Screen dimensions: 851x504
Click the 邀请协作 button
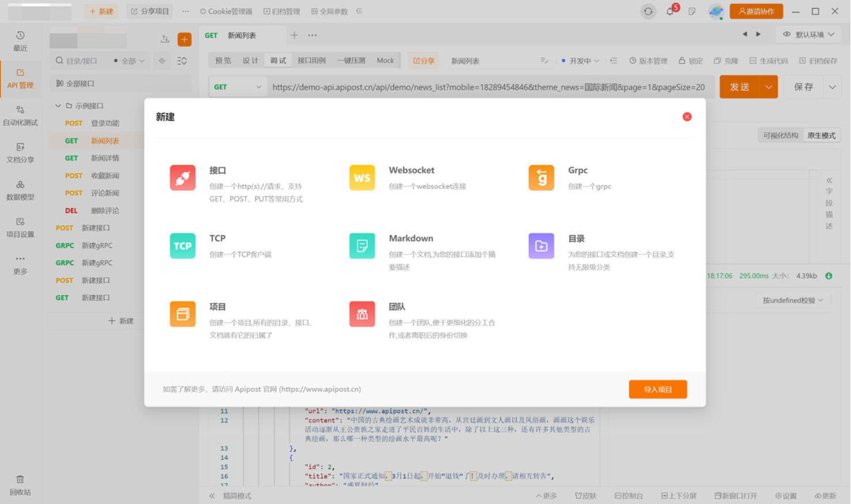click(x=756, y=11)
